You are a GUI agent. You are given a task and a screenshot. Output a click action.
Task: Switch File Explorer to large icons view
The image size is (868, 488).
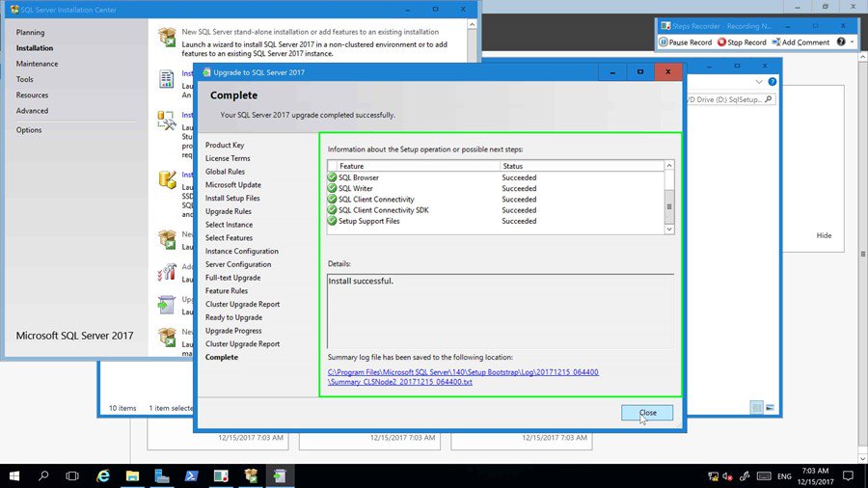pos(770,407)
